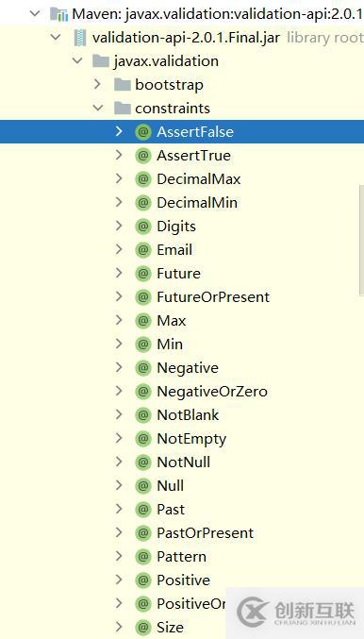
Task: Click the Email annotation icon
Action: (x=143, y=250)
